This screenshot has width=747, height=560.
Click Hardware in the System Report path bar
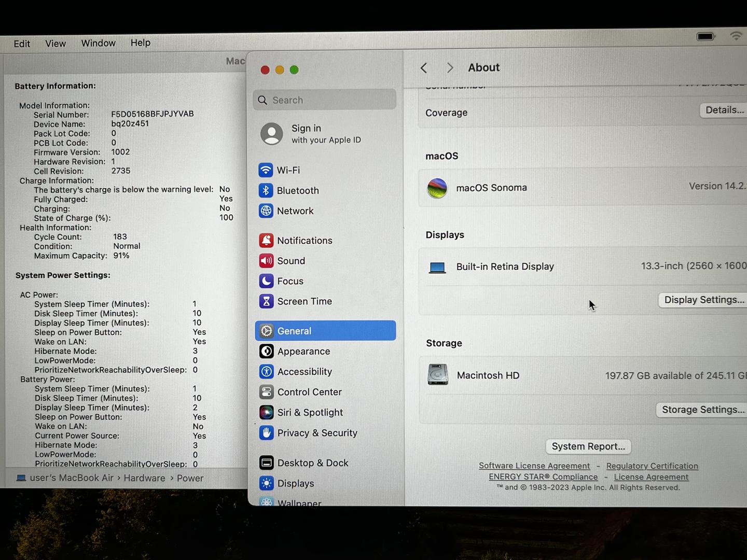pyautogui.click(x=144, y=478)
